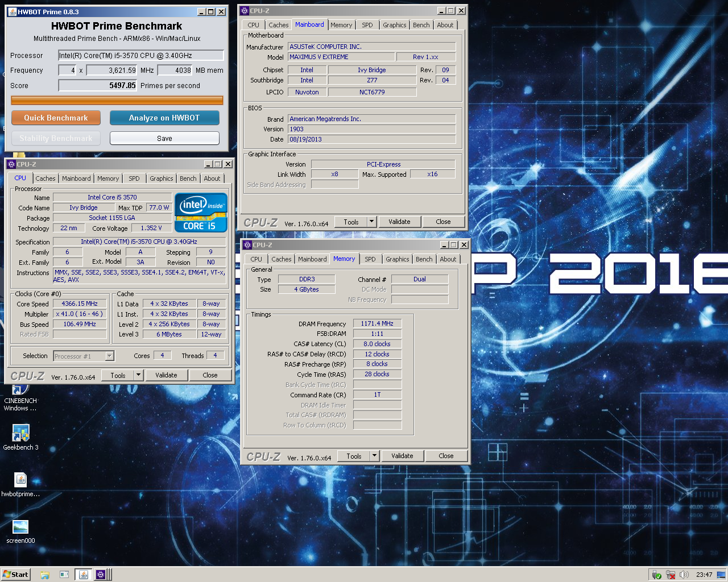728x582 pixels.
Task: Open Tools dropdown arrow in CPU-Z CPU window
Action: point(138,375)
